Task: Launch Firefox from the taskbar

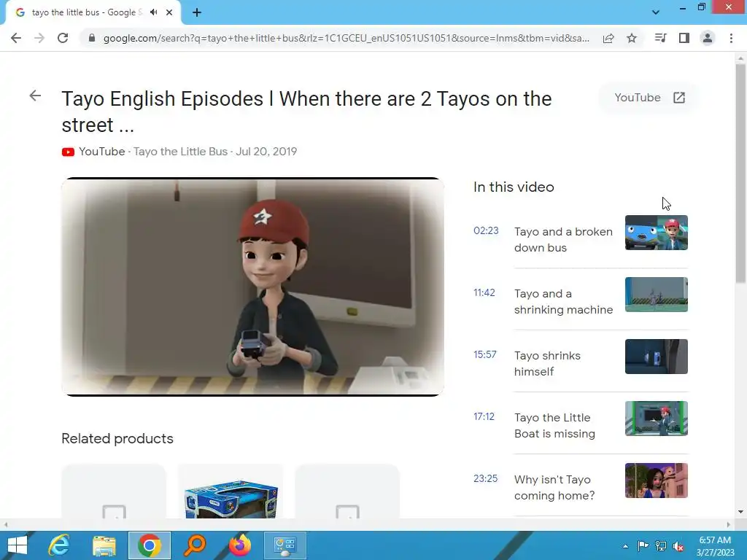Action: tap(239, 545)
